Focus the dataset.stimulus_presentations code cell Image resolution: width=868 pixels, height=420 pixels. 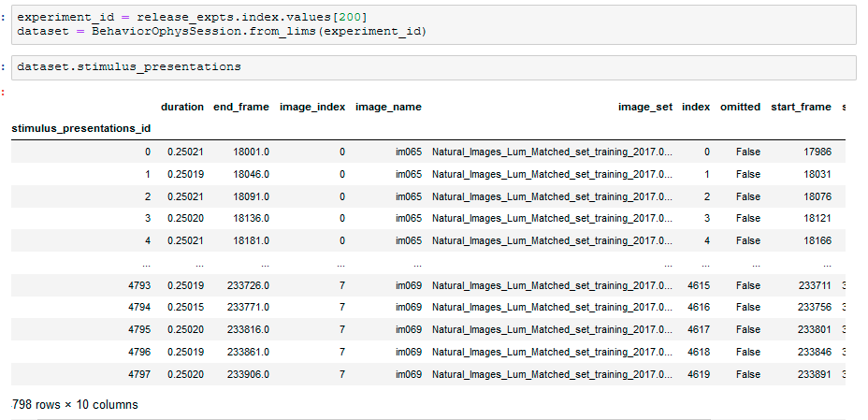point(433,67)
